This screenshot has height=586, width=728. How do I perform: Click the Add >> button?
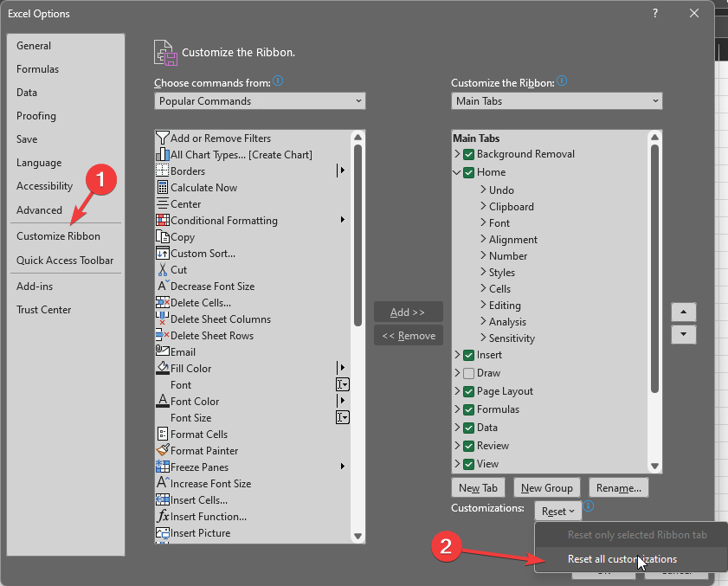click(408, 312)
